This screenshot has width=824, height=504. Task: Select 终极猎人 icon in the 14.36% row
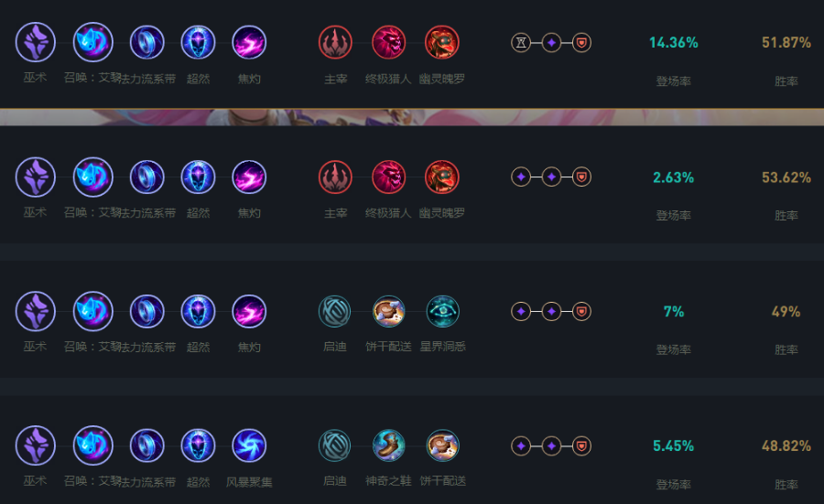tap(389, 42)
